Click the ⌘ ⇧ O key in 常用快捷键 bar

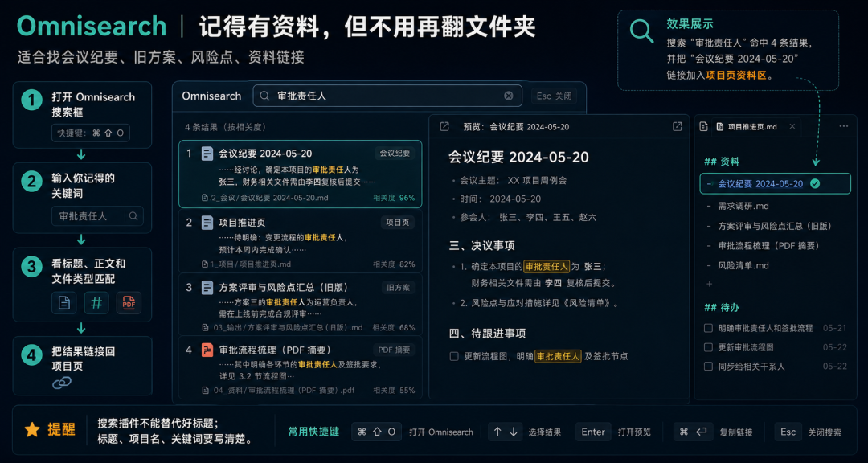tap(376, 432)
